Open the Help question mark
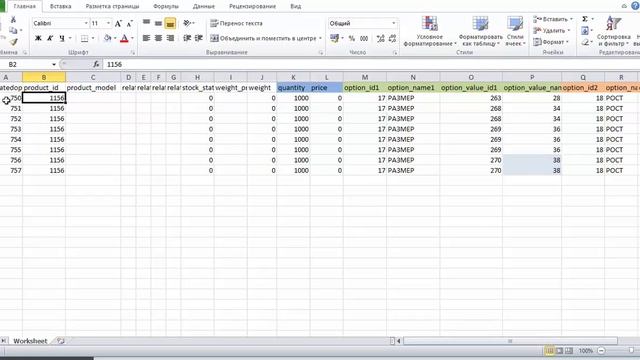Screen dimensions: 640x360 coord(636,6)
